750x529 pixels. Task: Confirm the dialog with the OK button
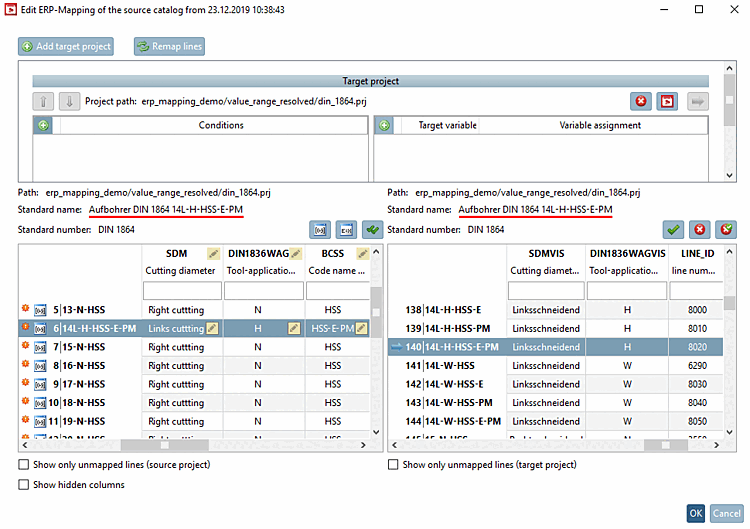(695, 513)
